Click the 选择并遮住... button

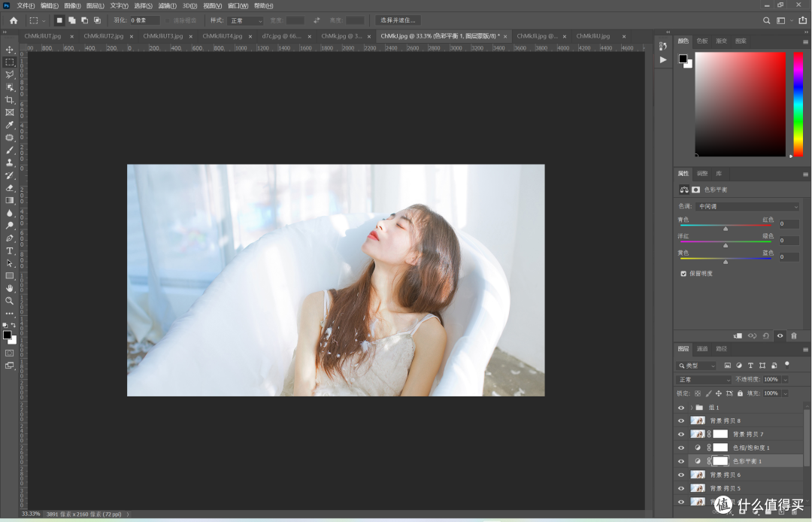tap(398, 20)
